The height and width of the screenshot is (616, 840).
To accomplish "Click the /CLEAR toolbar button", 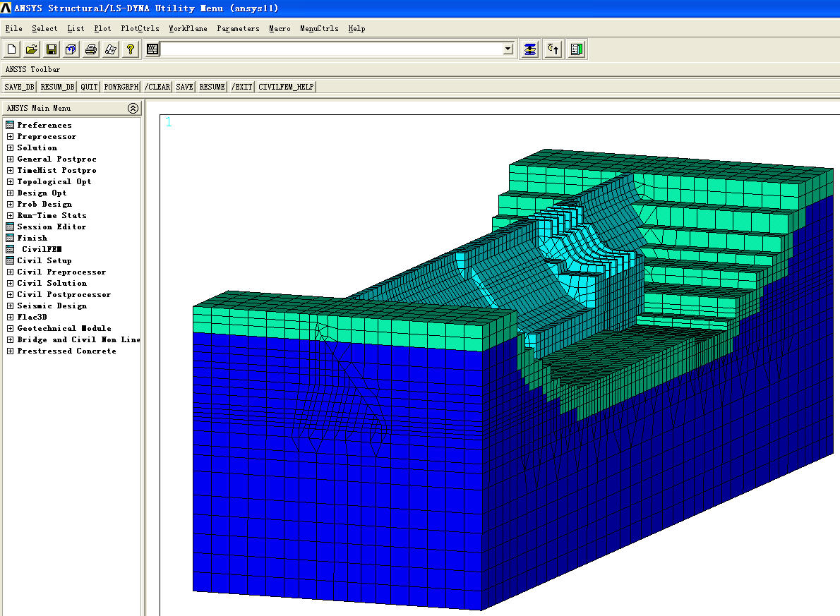I will coord(157,87).
